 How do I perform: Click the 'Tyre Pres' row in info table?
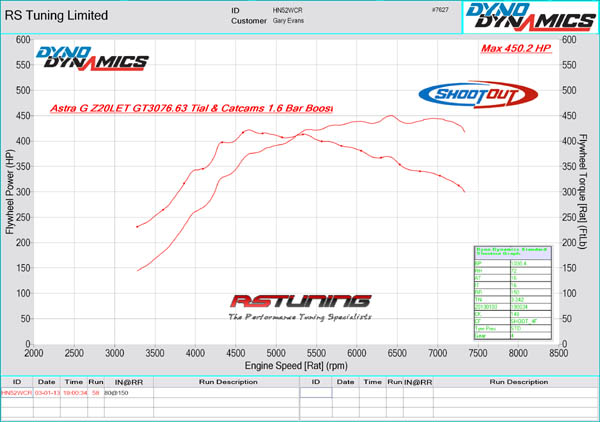click(x=513, y=328)
